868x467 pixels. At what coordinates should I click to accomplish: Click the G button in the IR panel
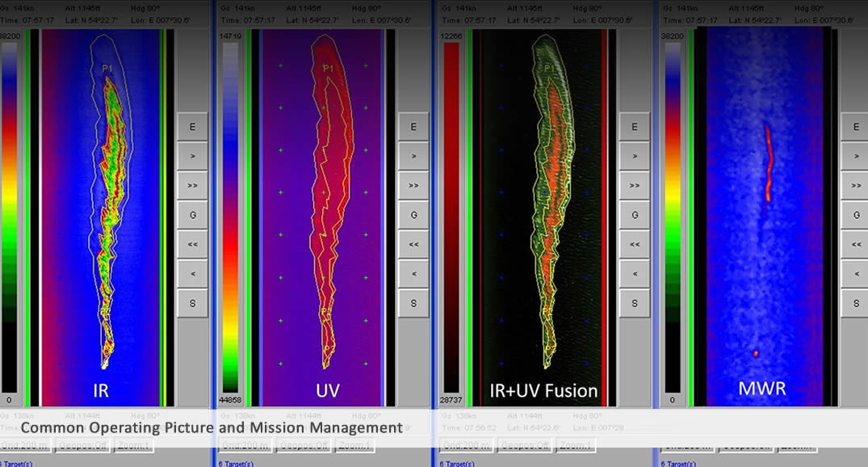point(192,215)
